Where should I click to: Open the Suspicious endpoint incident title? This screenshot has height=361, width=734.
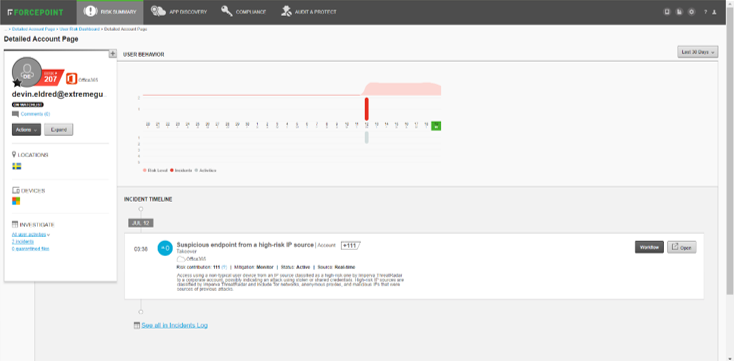(x=245, y=245)
